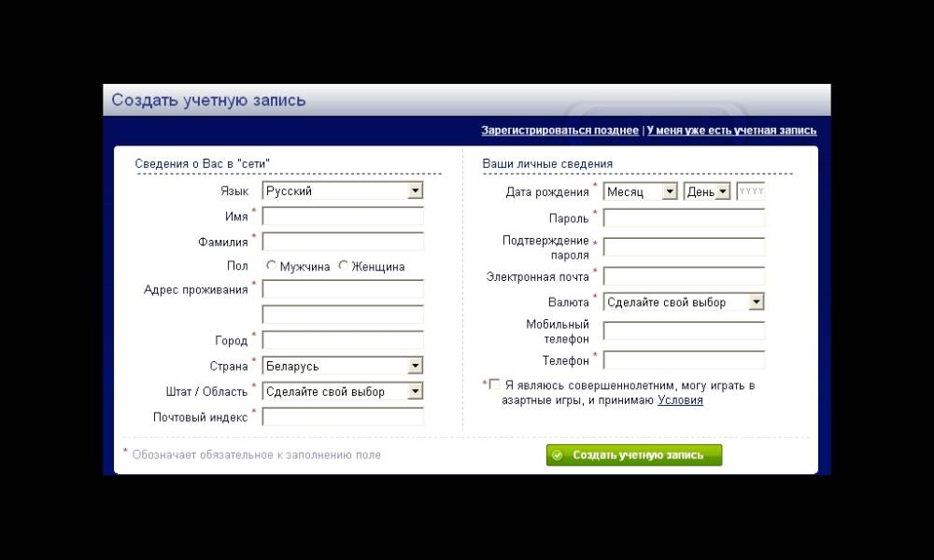
Task: Click the Зарегистрироваться позднее link
Action: point(559,131)
